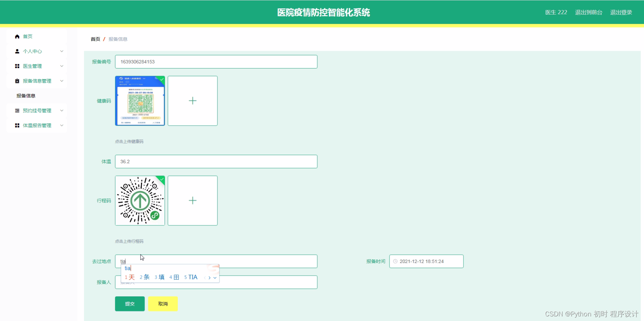Viewport: 644px width, 321px height.
Task: Click the 医院疫情防控智能化系统 title
Action: point(323,12)
